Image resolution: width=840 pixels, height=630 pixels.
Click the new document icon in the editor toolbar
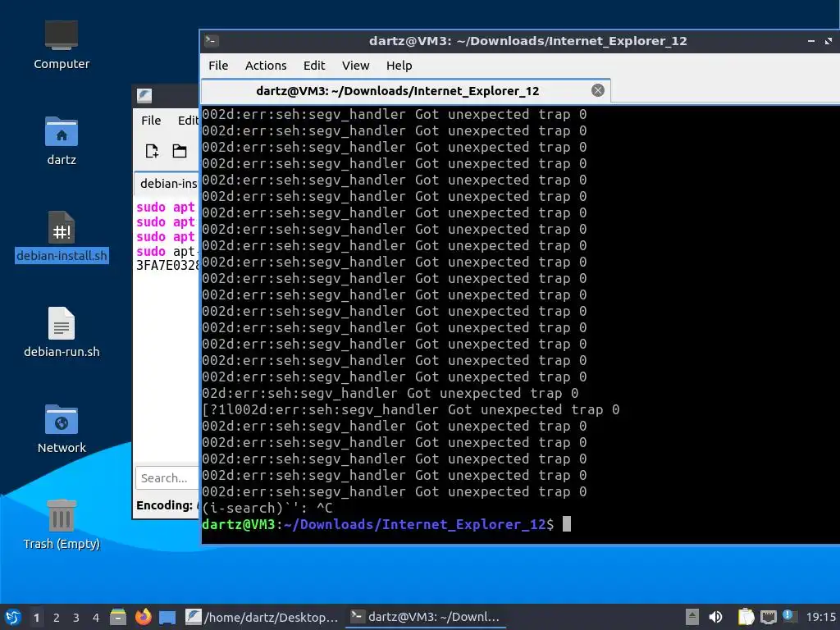pos(152,151)
